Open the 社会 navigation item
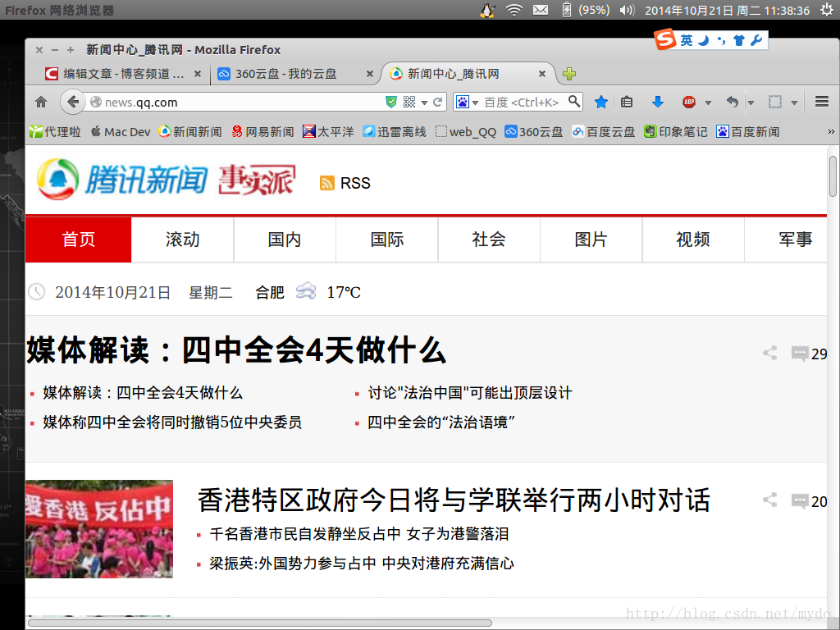Viewport: 840px width, 630px height. pos(489,240)
